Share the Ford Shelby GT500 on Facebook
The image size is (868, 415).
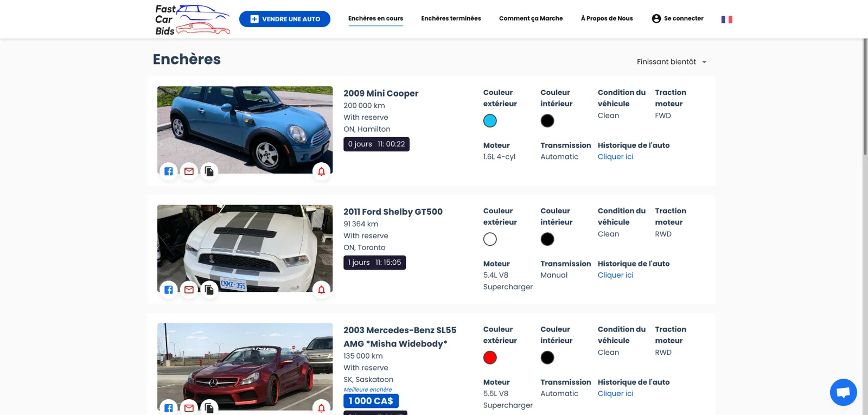169,290
